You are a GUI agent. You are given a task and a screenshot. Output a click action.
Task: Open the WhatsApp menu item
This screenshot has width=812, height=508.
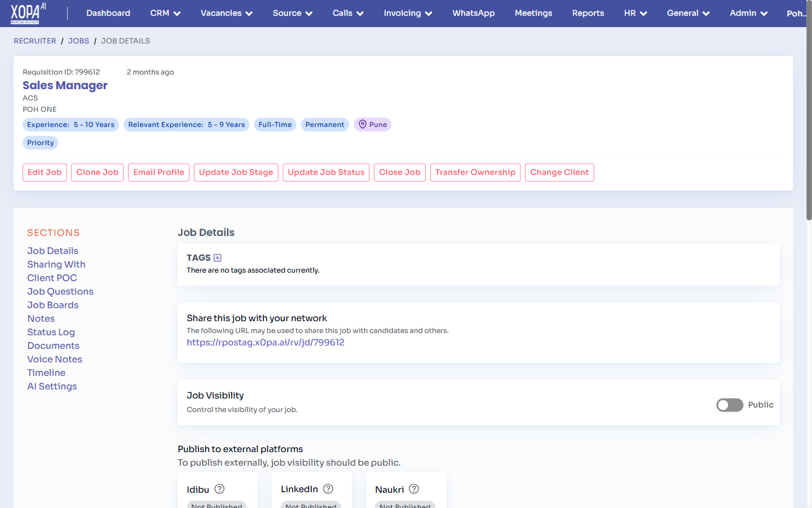tap(474, 13)
